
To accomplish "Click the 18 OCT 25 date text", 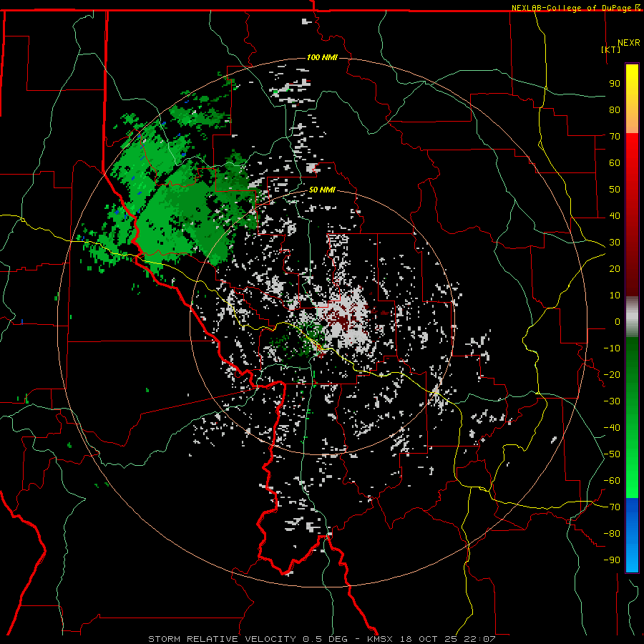I will [429, 639].
